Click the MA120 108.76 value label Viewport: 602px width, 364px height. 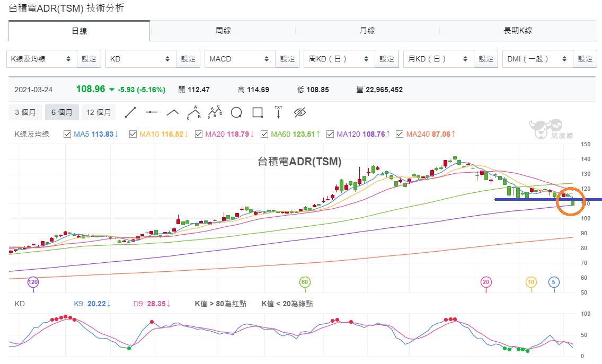pos(363,134)
